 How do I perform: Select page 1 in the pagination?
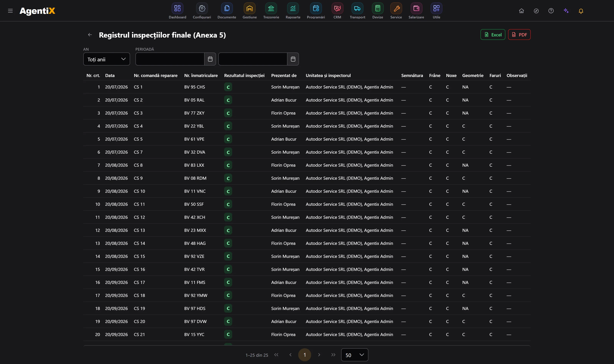point(305,355)
